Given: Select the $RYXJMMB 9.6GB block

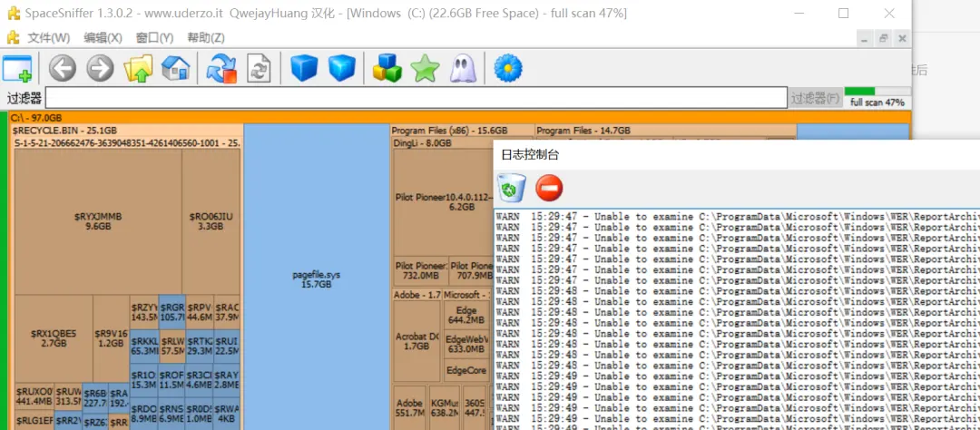Looking at the screenshot, I should (98, 222).
